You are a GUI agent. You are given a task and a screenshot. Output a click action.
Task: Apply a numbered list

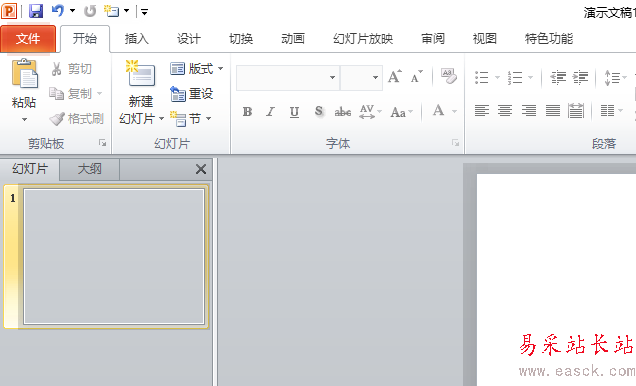tap(515, 77)
